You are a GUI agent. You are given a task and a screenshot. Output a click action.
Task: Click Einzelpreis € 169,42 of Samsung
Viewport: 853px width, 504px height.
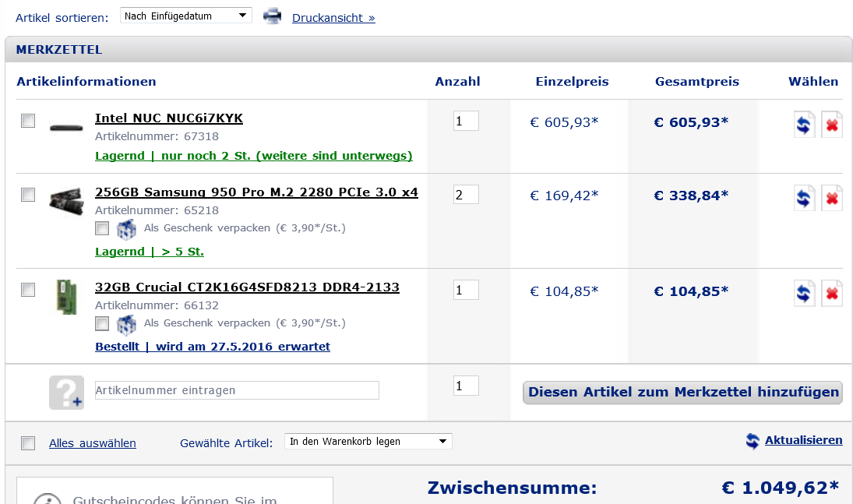(x=564, y=196)
